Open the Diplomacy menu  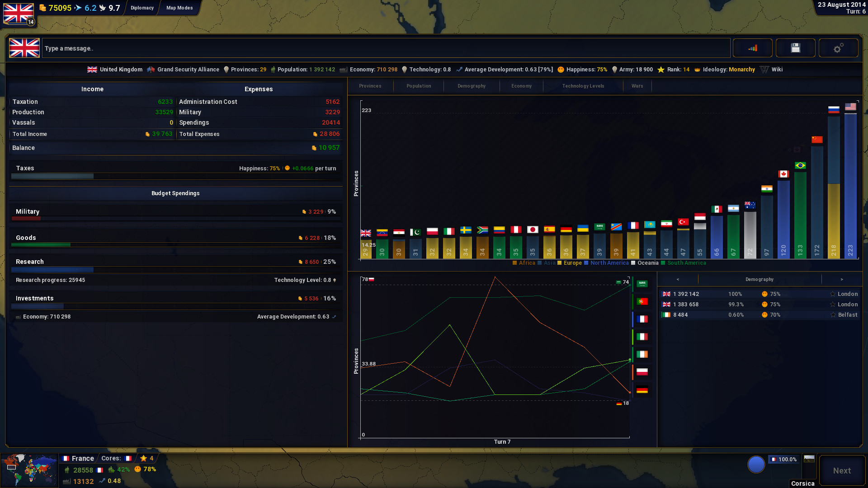(x=142, y=8)
